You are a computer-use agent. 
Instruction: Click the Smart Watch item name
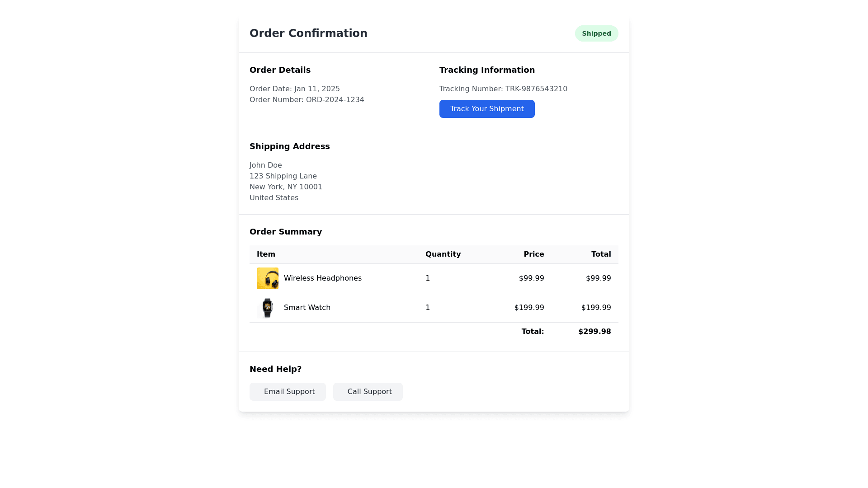coord(307,308)
